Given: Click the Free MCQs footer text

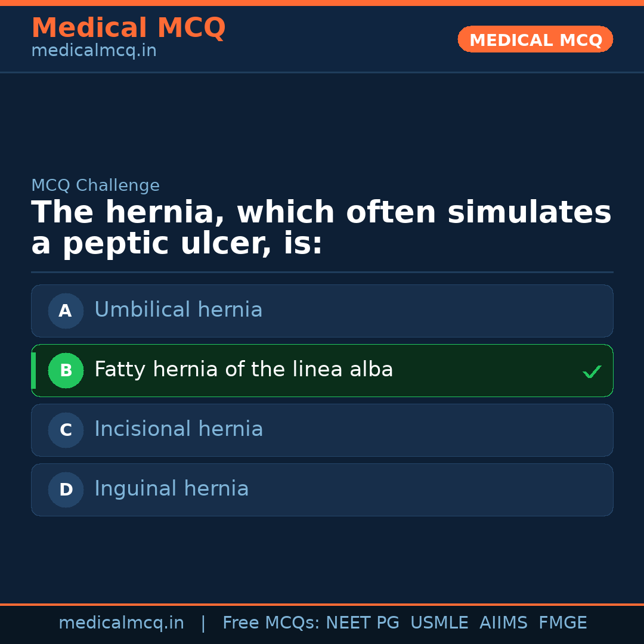Looking at the screenshot, I should click(271, 623).
